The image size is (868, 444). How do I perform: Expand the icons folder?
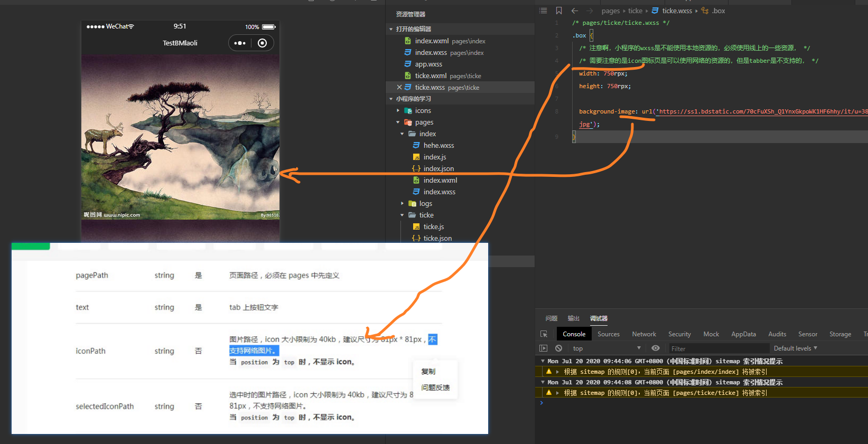pyautogui.click(x=398, y=110)
